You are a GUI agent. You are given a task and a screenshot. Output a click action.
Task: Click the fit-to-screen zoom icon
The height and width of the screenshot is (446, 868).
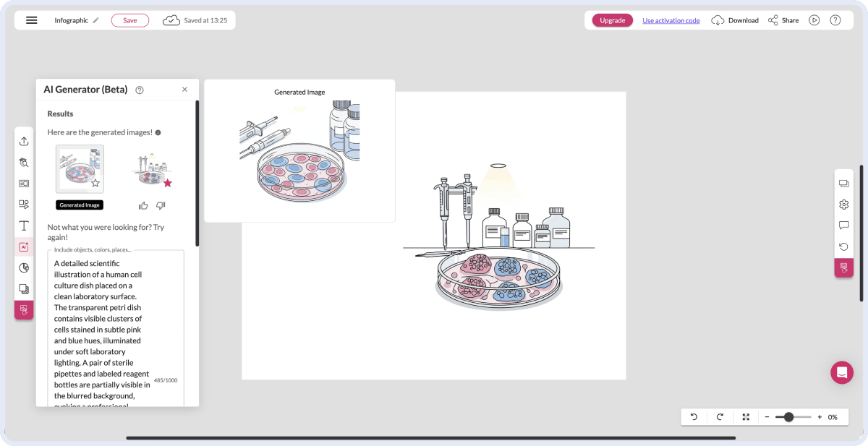pyautogui.click(x=746, y=416)
